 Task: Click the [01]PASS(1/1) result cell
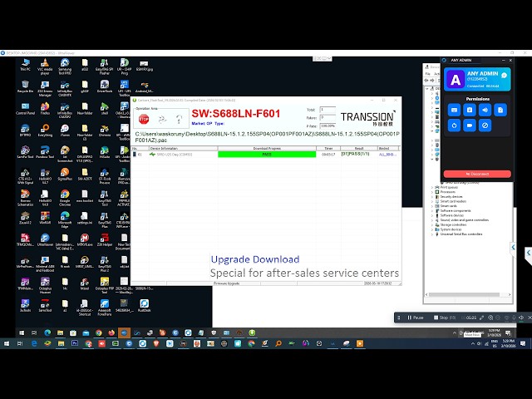355,154
